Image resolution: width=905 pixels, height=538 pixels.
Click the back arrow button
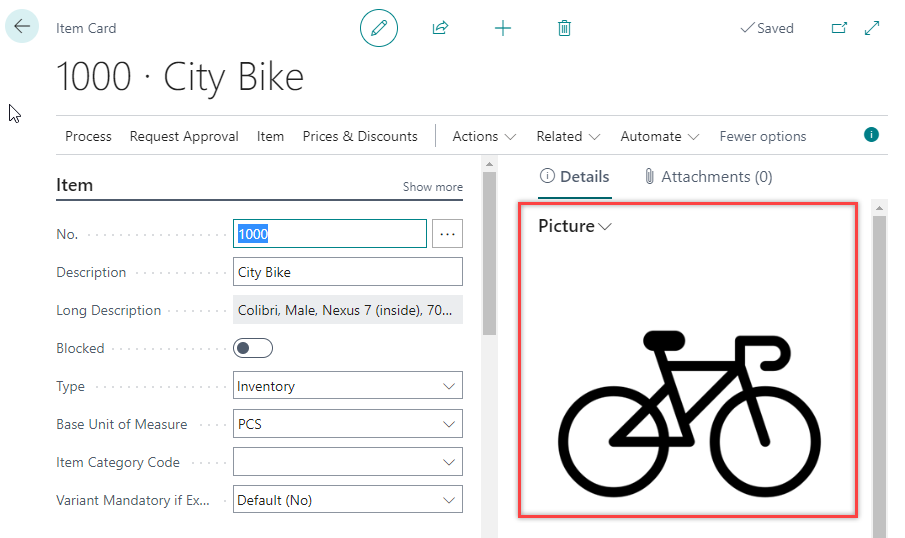click(x=22, y=27)
